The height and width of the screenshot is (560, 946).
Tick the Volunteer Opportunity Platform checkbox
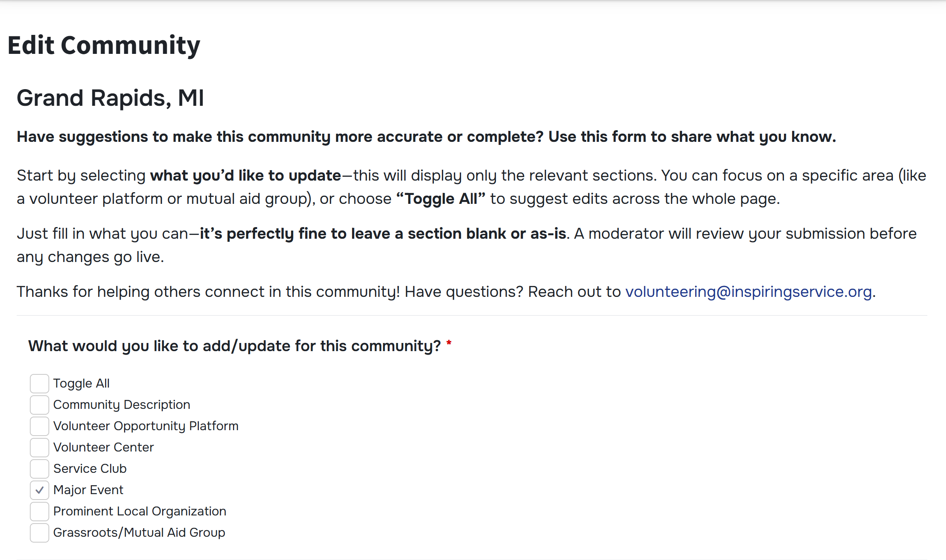point(40,426)
